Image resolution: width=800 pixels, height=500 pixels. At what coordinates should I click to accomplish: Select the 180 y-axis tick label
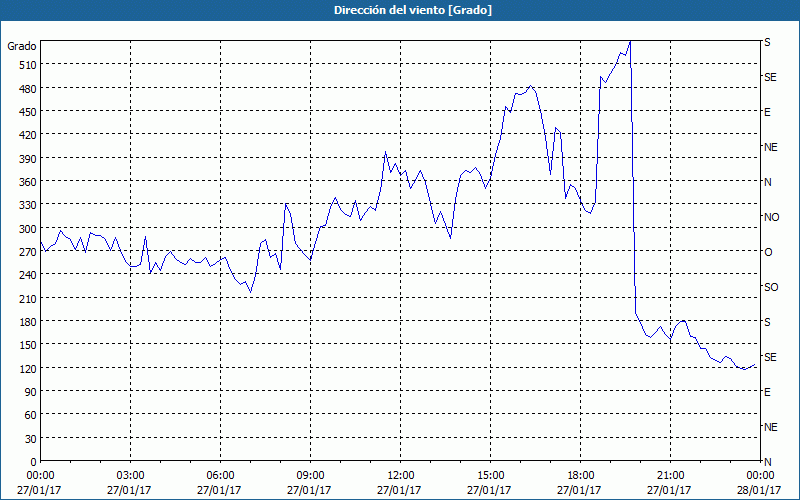[x=28, y=322]
